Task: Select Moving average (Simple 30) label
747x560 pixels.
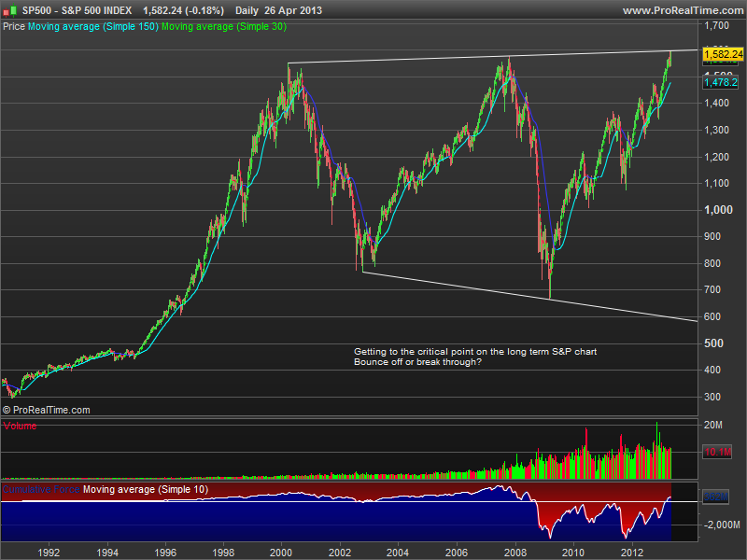Action: point(224,26)
